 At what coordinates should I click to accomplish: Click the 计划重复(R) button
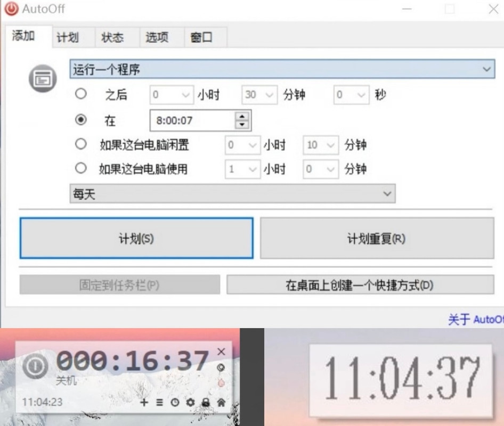coord(377,238)
